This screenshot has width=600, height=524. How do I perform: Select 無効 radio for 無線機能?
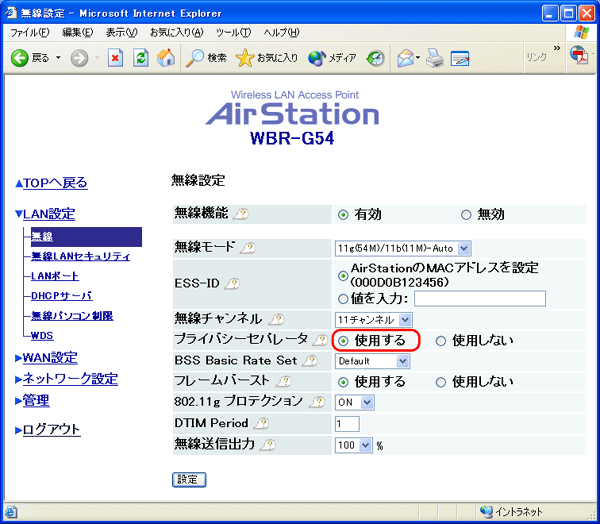coord(466,215)
